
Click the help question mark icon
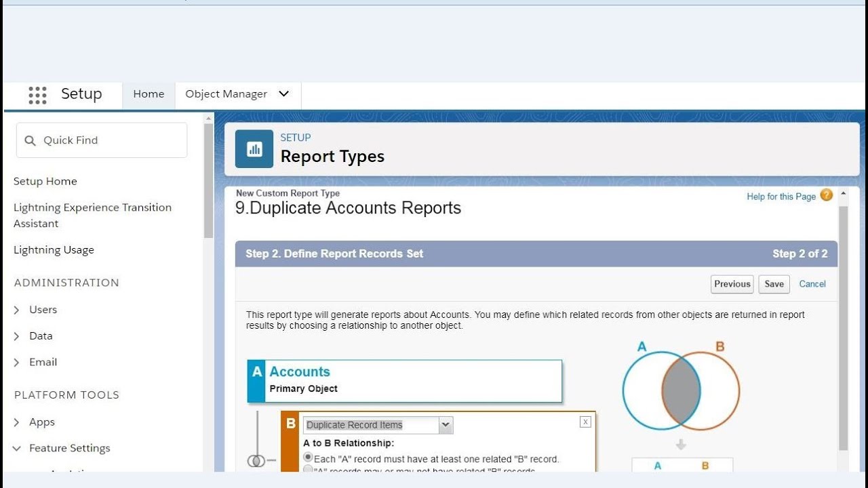click(826, 195)
